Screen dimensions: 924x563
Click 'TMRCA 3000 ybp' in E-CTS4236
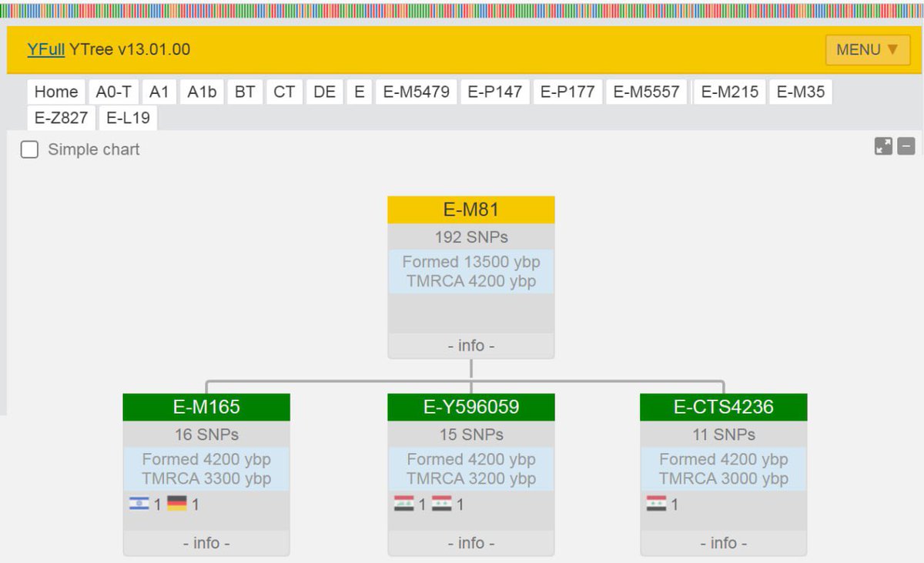point(724,478)
